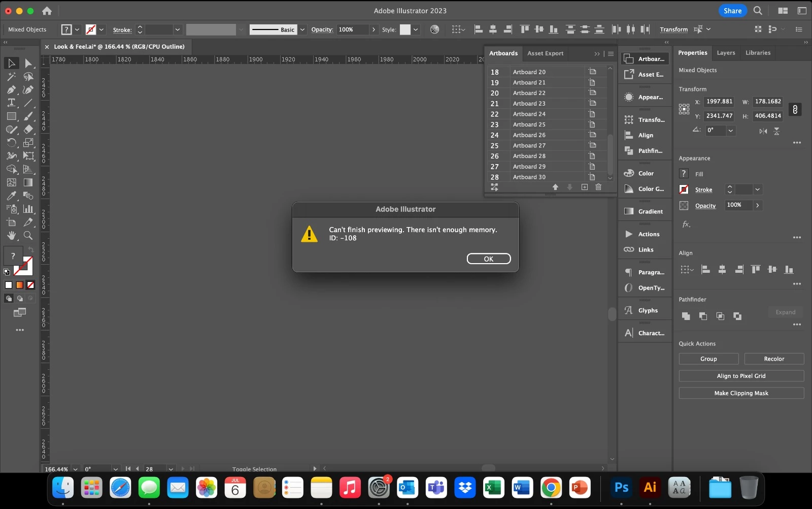
Task: Click the Style swatch in control bar
Action: tap(405, 29)
